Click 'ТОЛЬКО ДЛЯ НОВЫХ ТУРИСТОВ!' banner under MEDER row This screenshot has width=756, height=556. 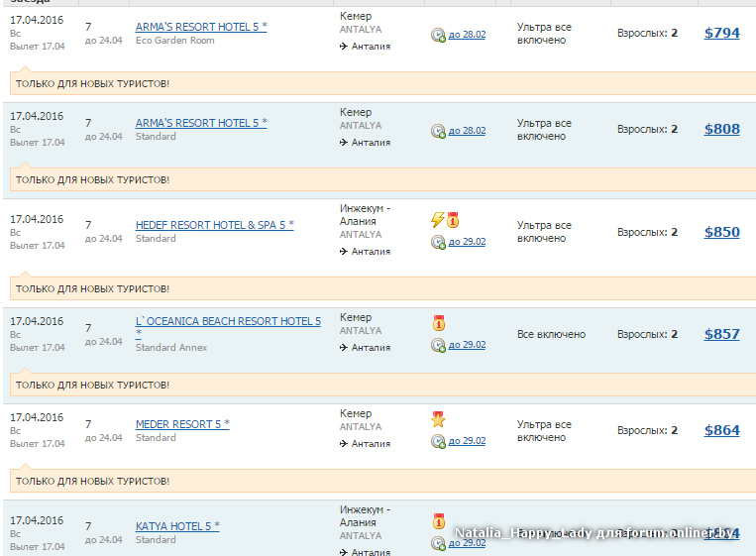(382, 481)
